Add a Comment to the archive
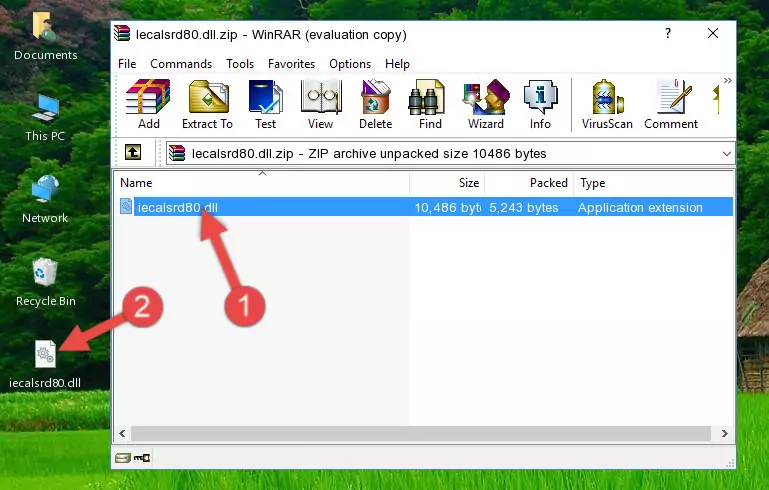This screenshot has height=490, width=769. coord(671,104)
